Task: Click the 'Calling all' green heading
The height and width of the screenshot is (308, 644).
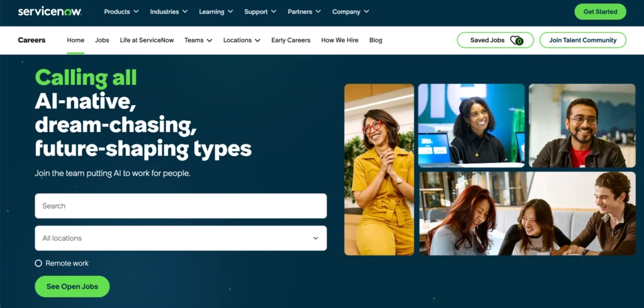Action: (86, 77)
